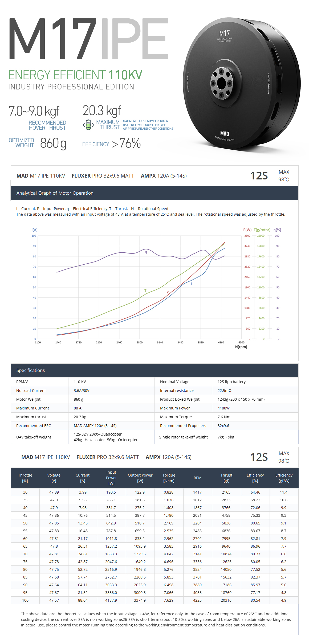
Task: Click the Maximum Current value 88 A
Action: point(78,408)
